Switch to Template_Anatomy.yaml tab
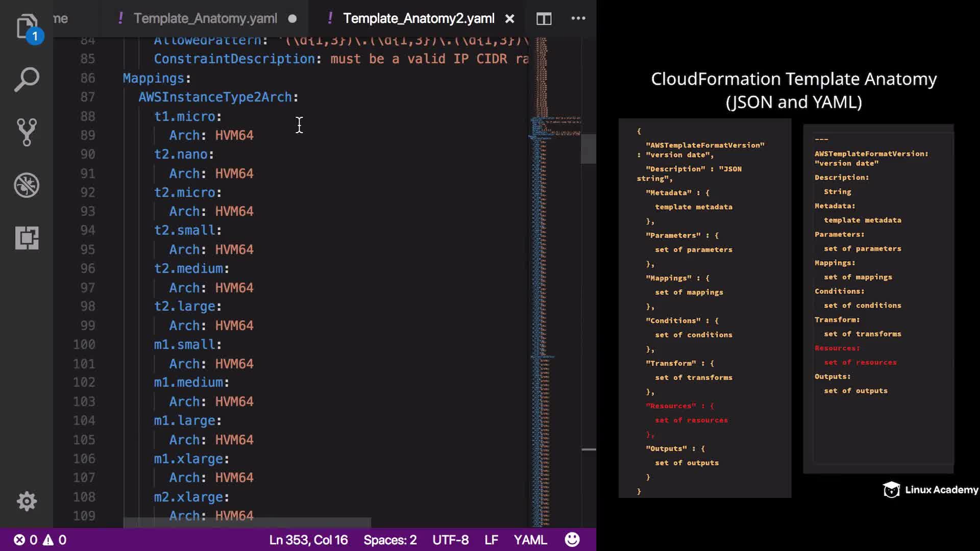Image resolution: width=980 pixels, height=551 pixels. 205,19
